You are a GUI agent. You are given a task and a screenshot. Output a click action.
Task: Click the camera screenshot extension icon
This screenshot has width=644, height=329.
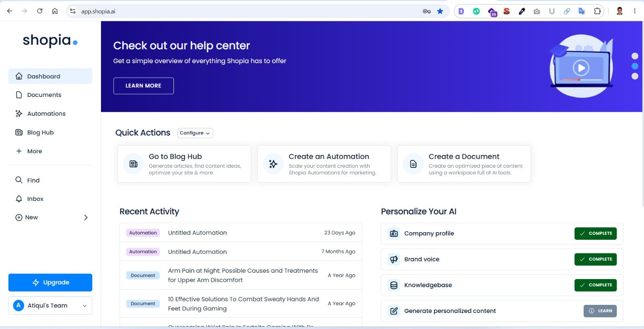[537, 11]
